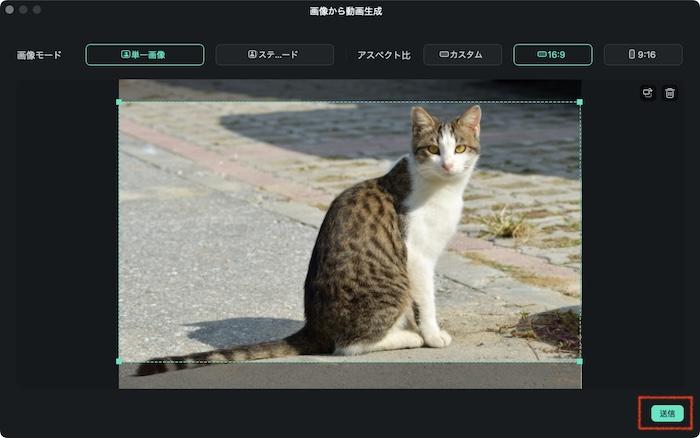The image size is (700, 438).
Task: Click the top-left crop handle
Action: [x=119, y=102]
